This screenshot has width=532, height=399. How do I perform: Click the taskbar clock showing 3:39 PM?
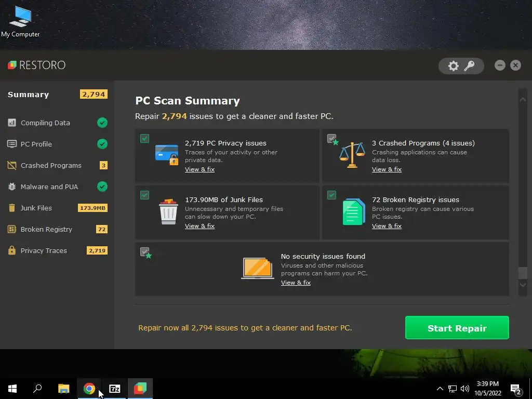(x=487, y=389)
